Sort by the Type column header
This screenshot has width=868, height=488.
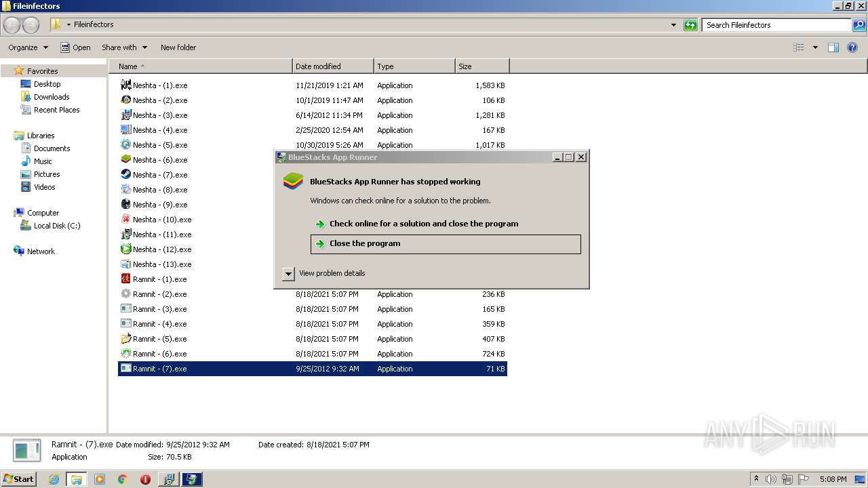coord(414,66)
